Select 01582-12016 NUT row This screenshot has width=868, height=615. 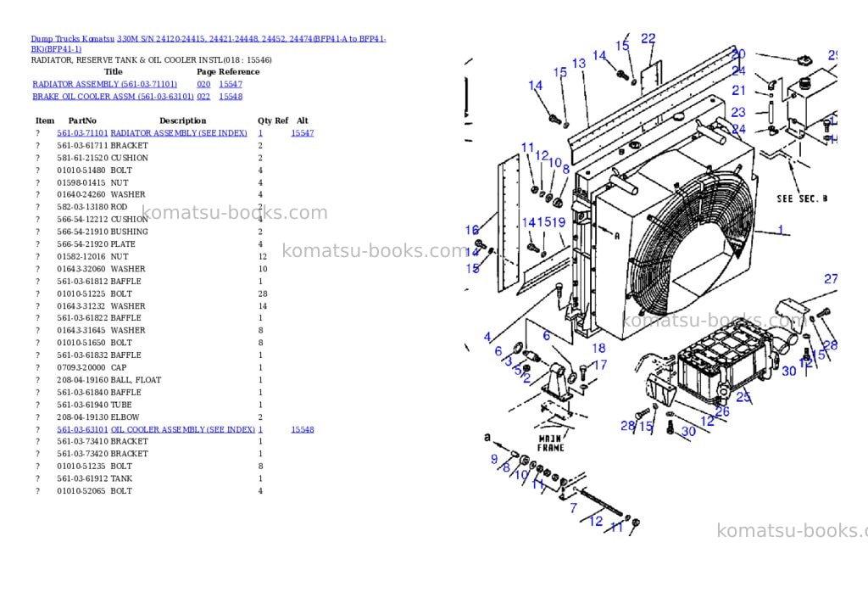[x=151, y=256]
